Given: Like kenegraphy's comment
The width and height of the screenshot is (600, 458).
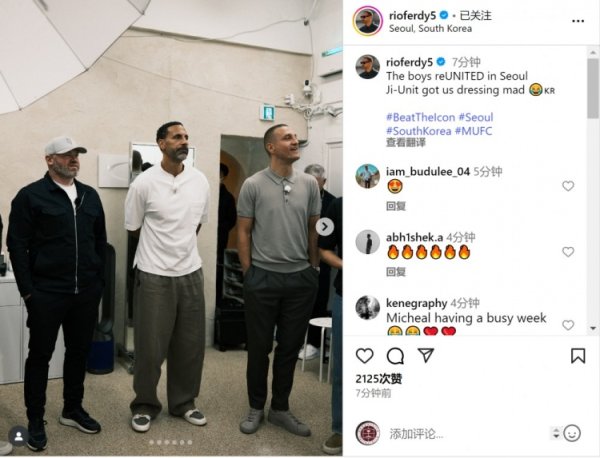Looking at the screenshot, I should click(568, 325).
